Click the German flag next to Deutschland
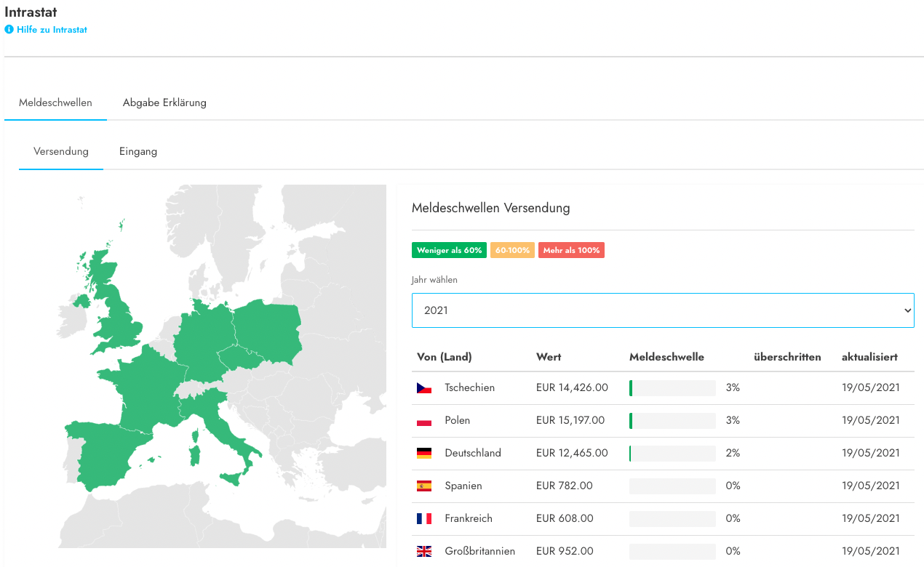Screen dimensions: 924x567 [x=424, y=454]
